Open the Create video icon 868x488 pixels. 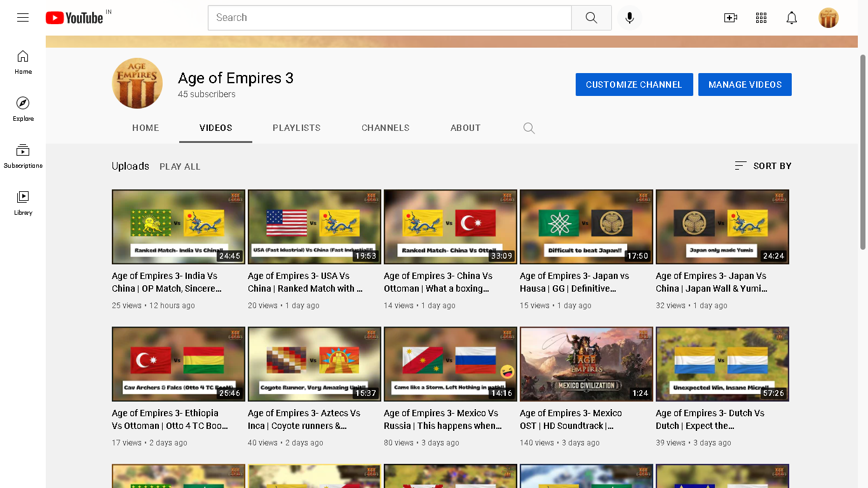(731, 18)
